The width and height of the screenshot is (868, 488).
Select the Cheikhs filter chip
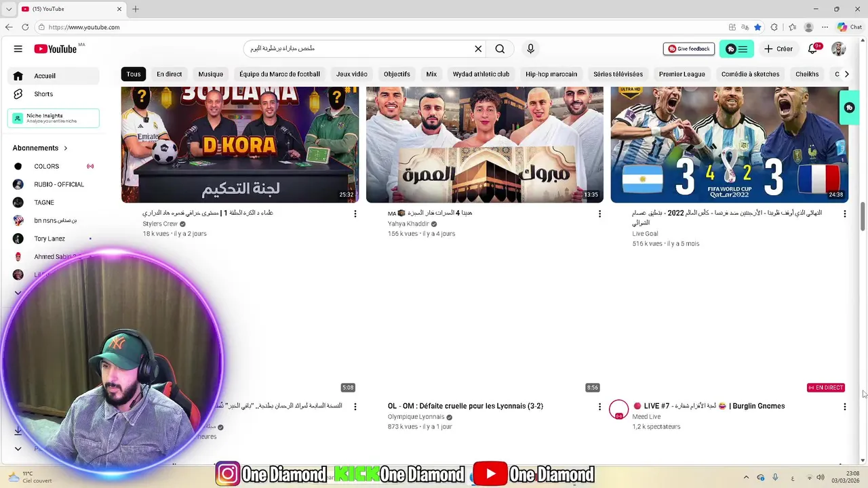(807, 74)
